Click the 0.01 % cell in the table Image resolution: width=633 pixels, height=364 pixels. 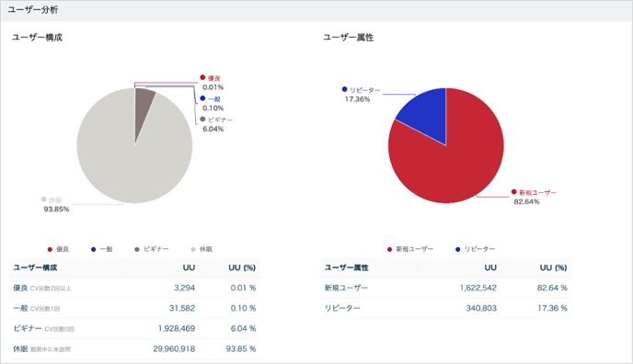[x=243, y=288]
